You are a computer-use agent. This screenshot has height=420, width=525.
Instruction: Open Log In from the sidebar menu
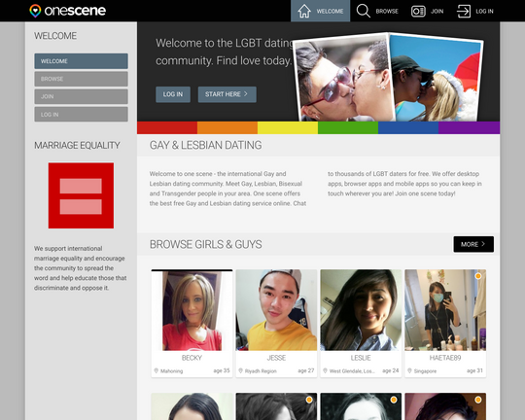81,115
